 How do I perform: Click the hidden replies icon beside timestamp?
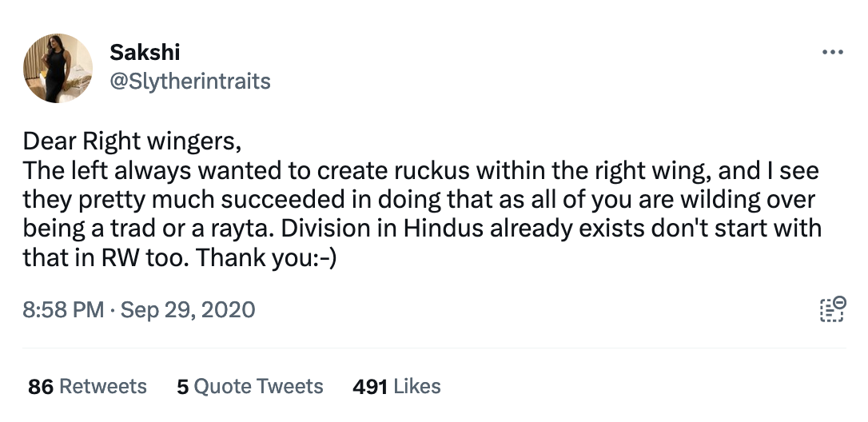click(832, 309)
